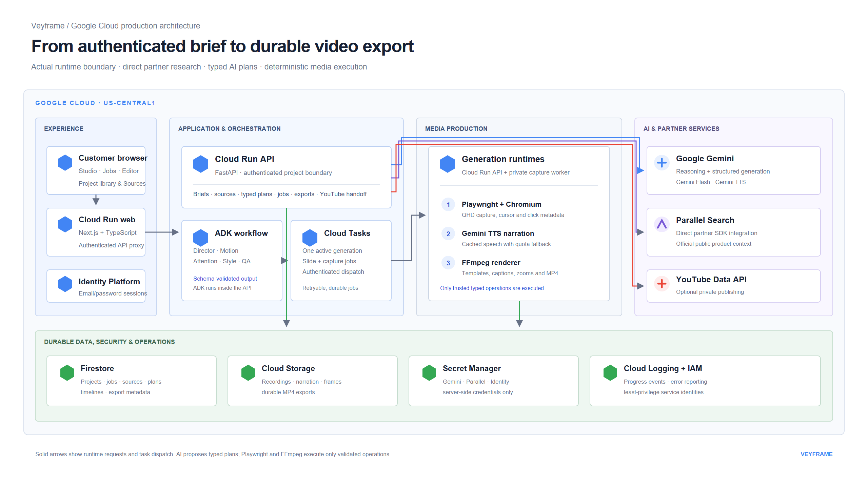Screen dimensions: 868x488
Task: Click 'Playwright + Chromium' step title
Action: [x=501, y=204]
